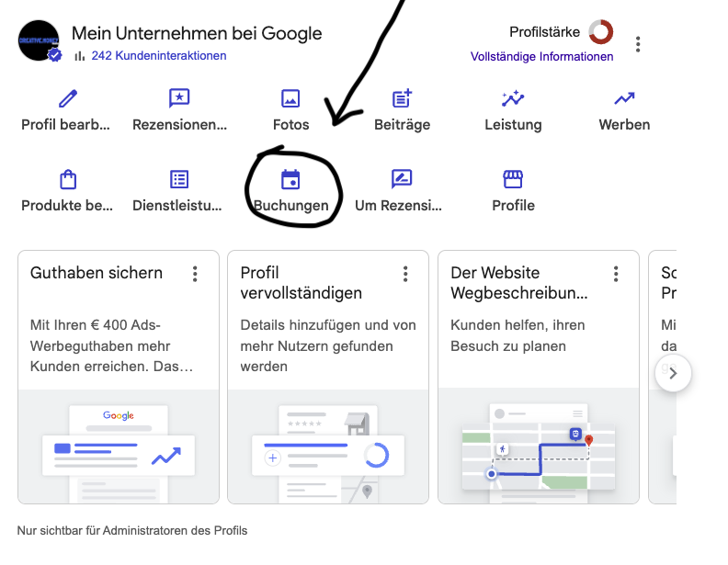Open options menu on Profil vervollständigen card

405,274
